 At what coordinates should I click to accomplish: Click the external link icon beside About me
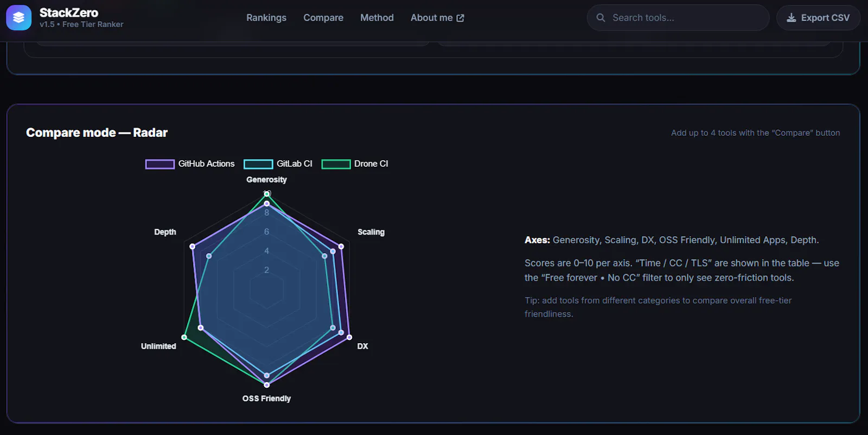pos(460,18)
